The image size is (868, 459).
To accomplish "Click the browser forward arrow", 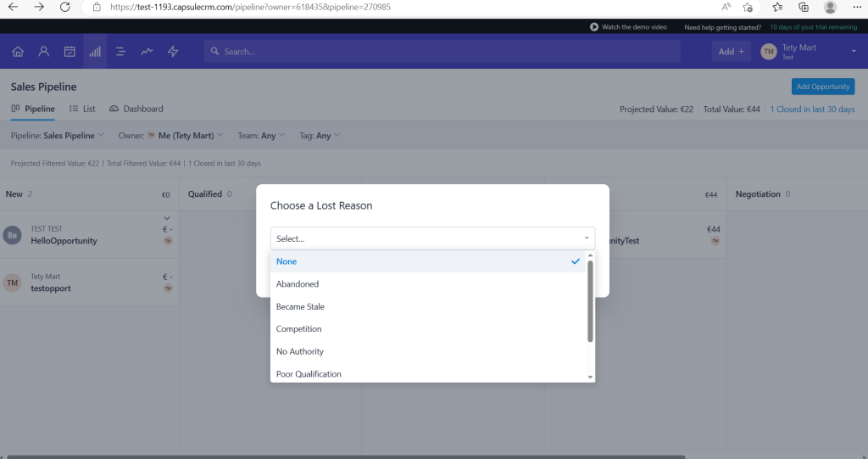I will coord(39,7).
